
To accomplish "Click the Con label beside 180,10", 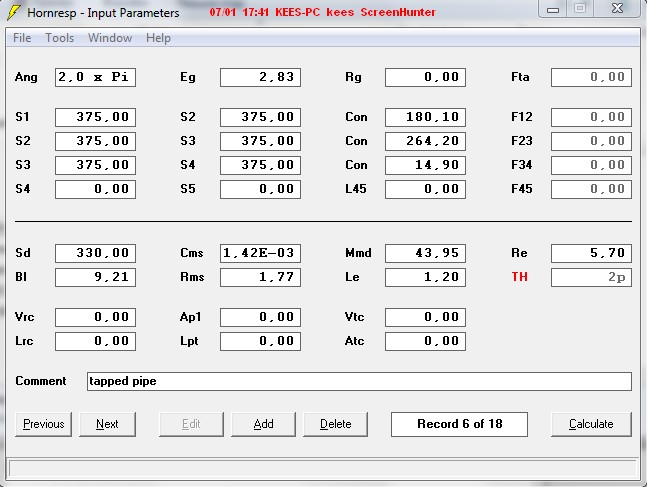I will click(x=356, y=117).
